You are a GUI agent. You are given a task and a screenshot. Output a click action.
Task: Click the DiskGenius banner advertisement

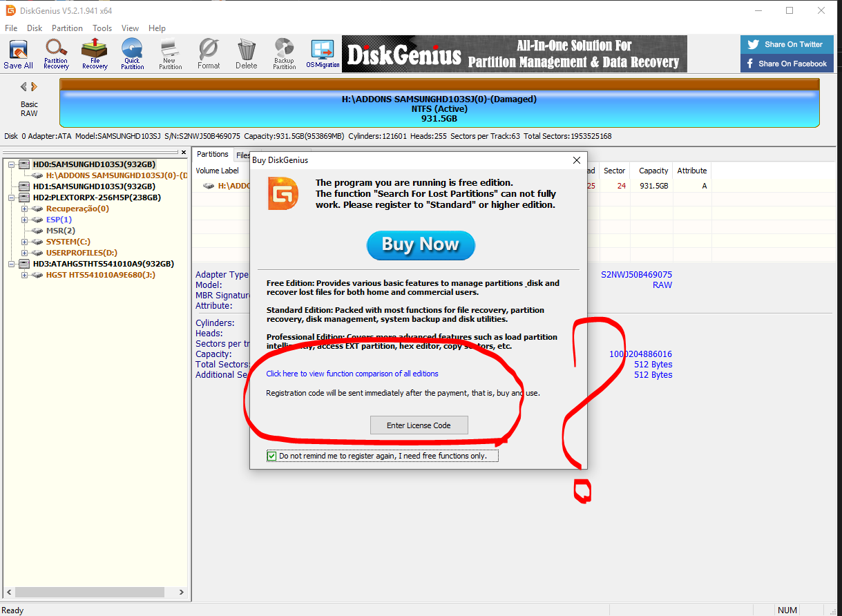point(515,54)
